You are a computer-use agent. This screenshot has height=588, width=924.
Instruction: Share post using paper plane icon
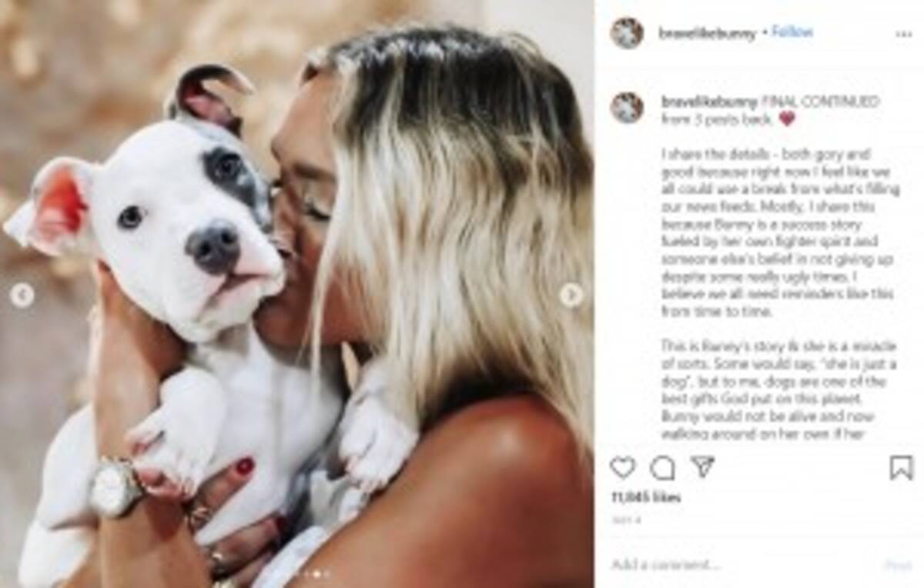(701, 466)
